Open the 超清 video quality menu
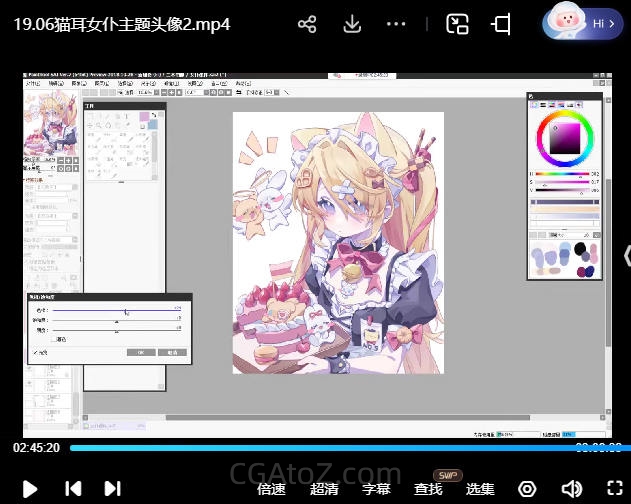Screen dimensions: 631x504 pos(324,489)
